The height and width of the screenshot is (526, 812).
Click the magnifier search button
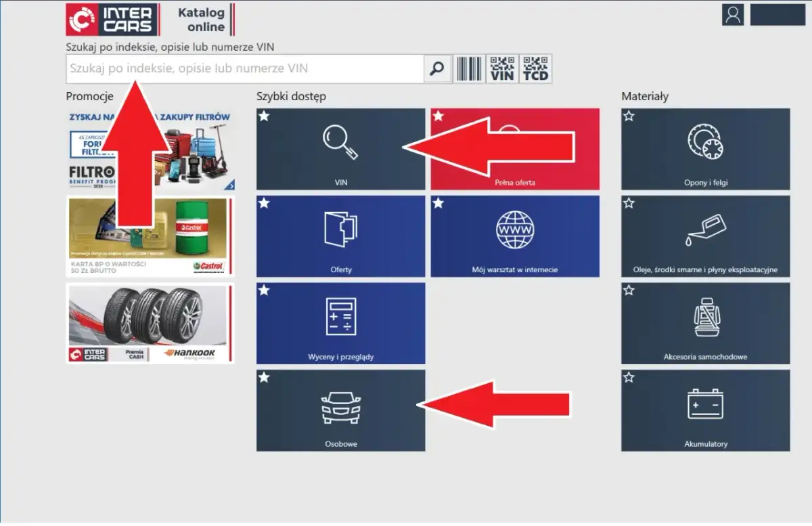tap(438, 68)
